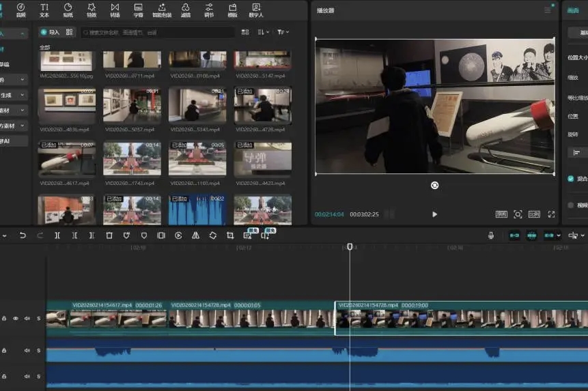Click the microphone record voiceover icon
The height and width of the screenshot is (391, 588).
coord(490,235)
